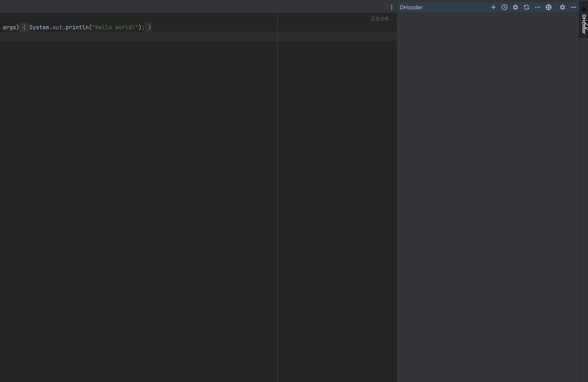Viewport: 588px width, 382px height.
Task: Open the horizontal ellipsis menu in DHcoder
Action: pos(537,7)
